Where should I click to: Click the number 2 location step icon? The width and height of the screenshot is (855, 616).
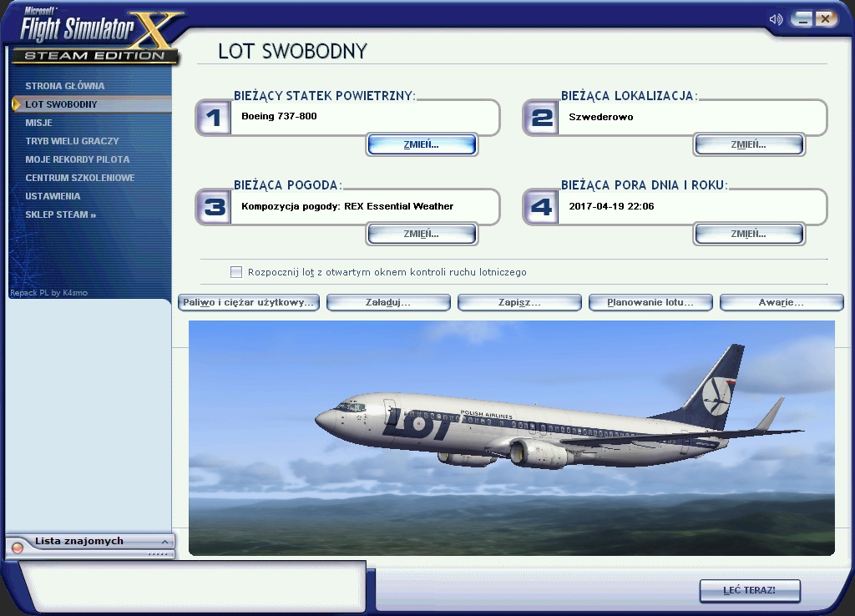pyautogui.click(x=541, y=117)
